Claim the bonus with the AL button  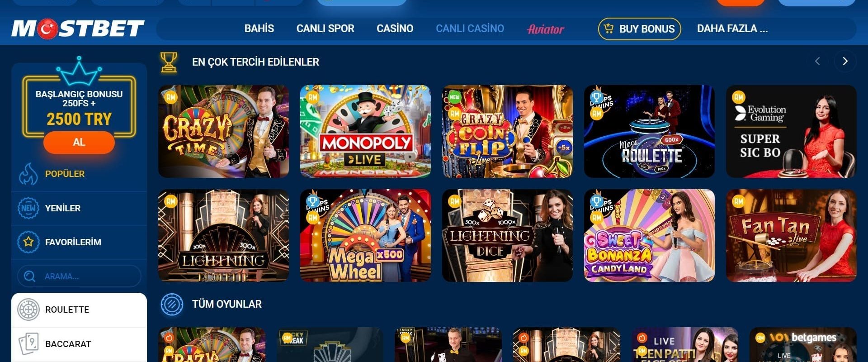79,142
